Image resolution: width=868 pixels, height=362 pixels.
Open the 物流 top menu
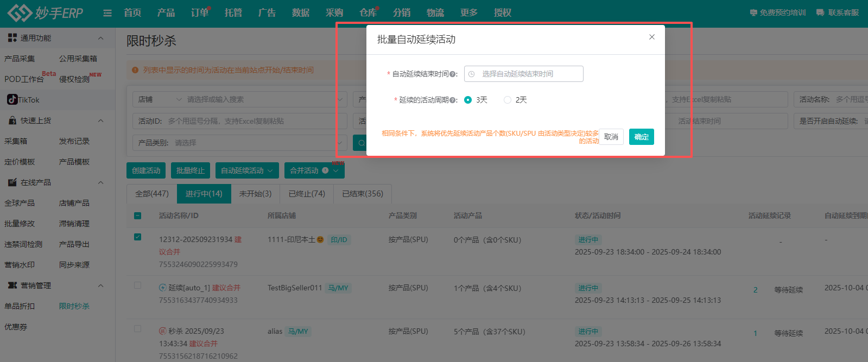pos(435,12)
